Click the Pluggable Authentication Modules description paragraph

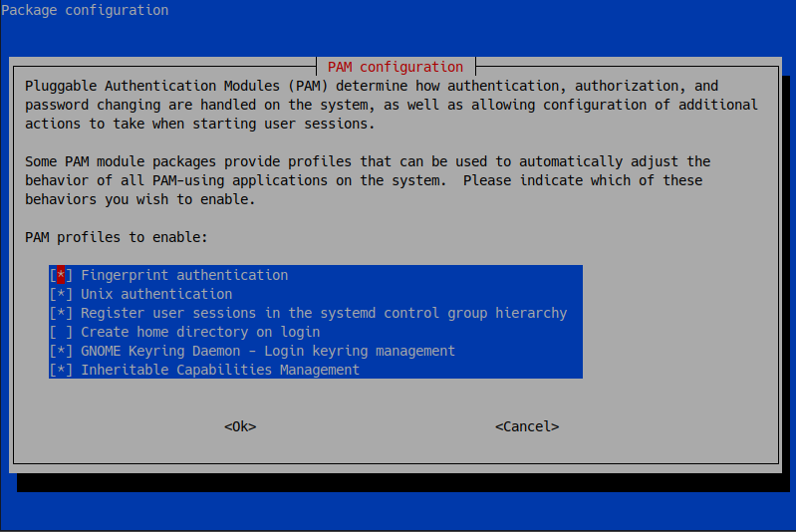[x=389, y=105]
